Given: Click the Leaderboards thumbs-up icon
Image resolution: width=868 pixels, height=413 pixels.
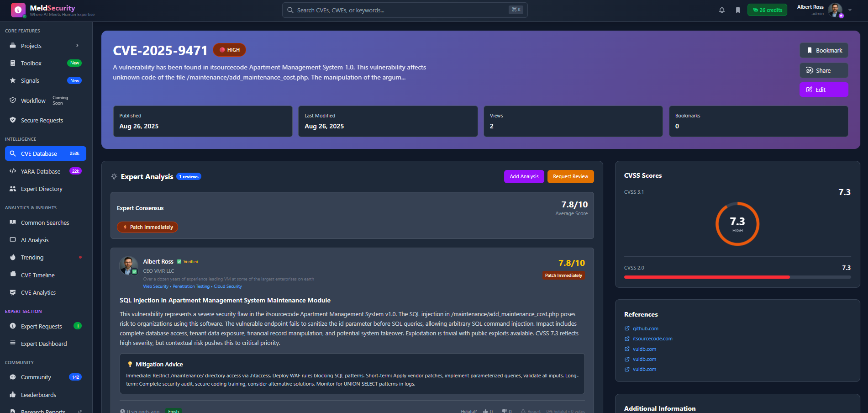Looking at the screenshot, I should [13, 395].
